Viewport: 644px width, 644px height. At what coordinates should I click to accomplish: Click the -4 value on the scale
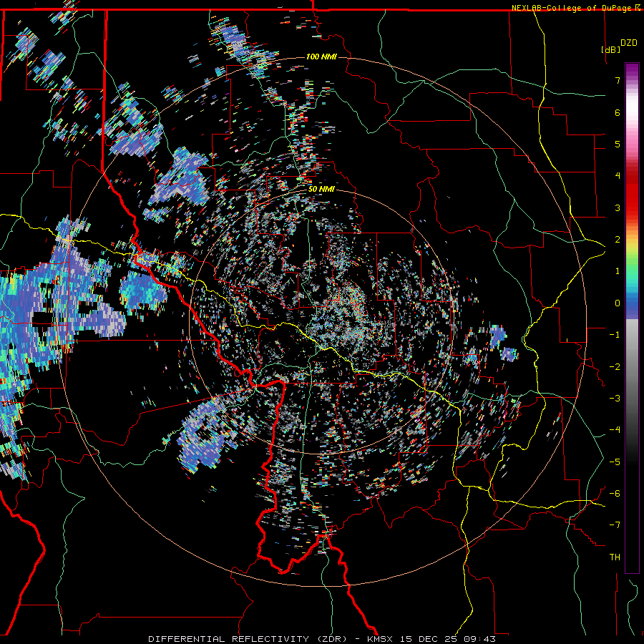[615, 430]
